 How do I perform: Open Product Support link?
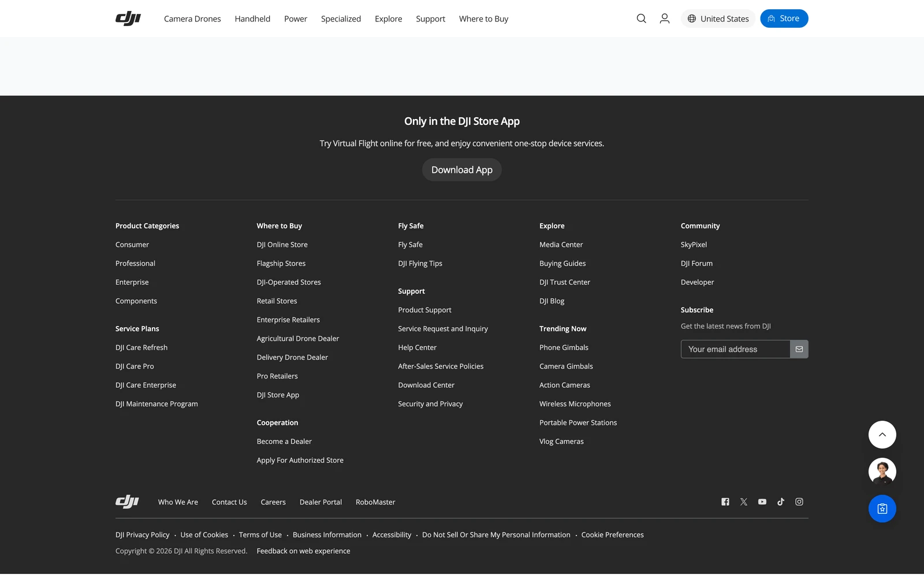pos(424,310)
